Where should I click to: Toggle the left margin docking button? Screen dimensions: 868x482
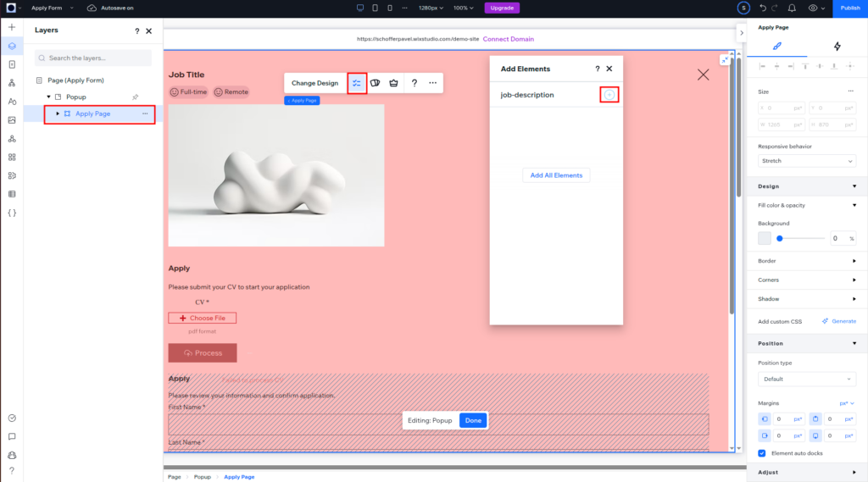(x=764, y=418)
